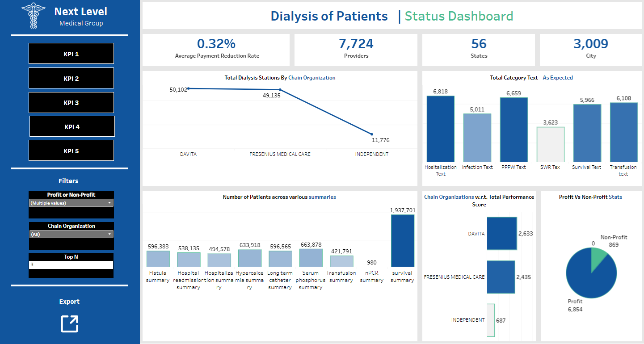Click the Average Payment Reduction Rate card
The image size is (644, 344).
(x=217, y=49)
